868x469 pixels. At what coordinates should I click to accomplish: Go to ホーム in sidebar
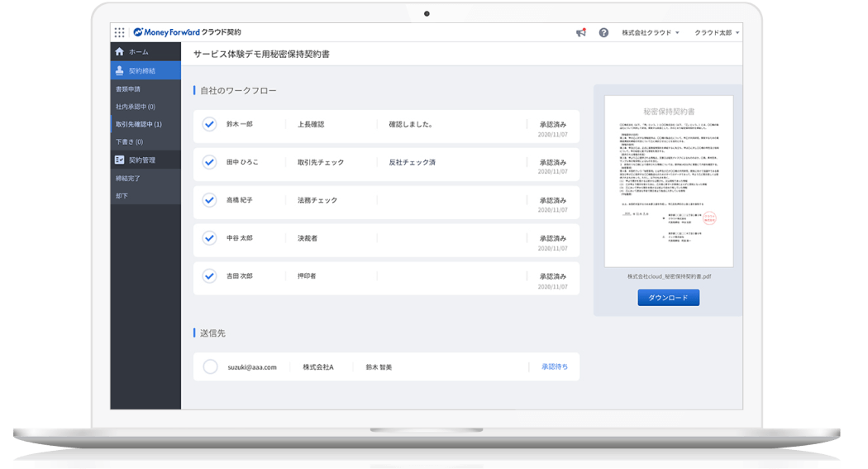[138, 51]
